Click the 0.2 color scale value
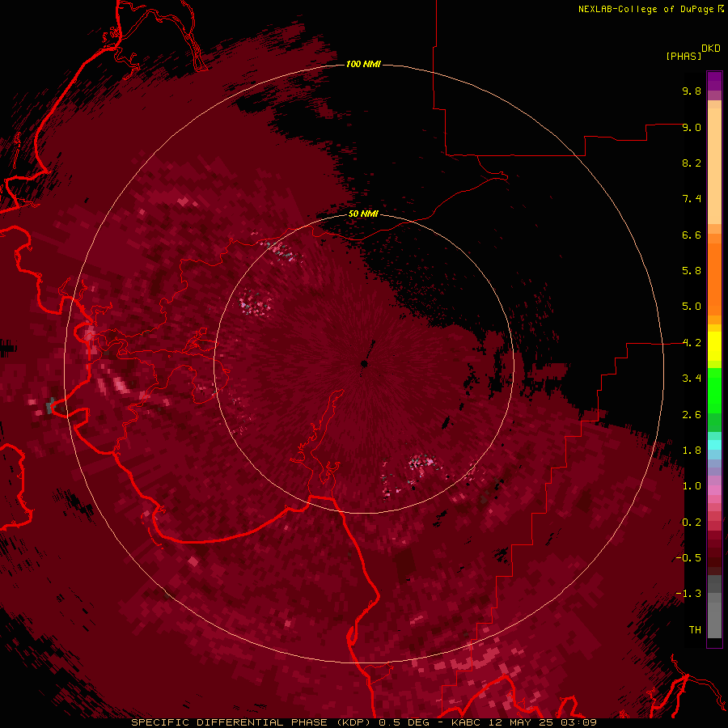Screen dimensions: 728x728 click(692, 523)
